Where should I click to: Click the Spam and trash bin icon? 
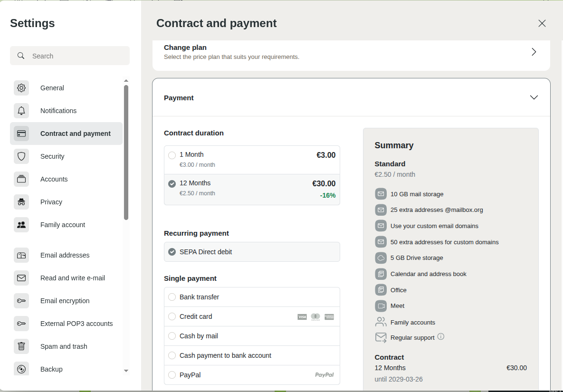(x=21, y=346)
